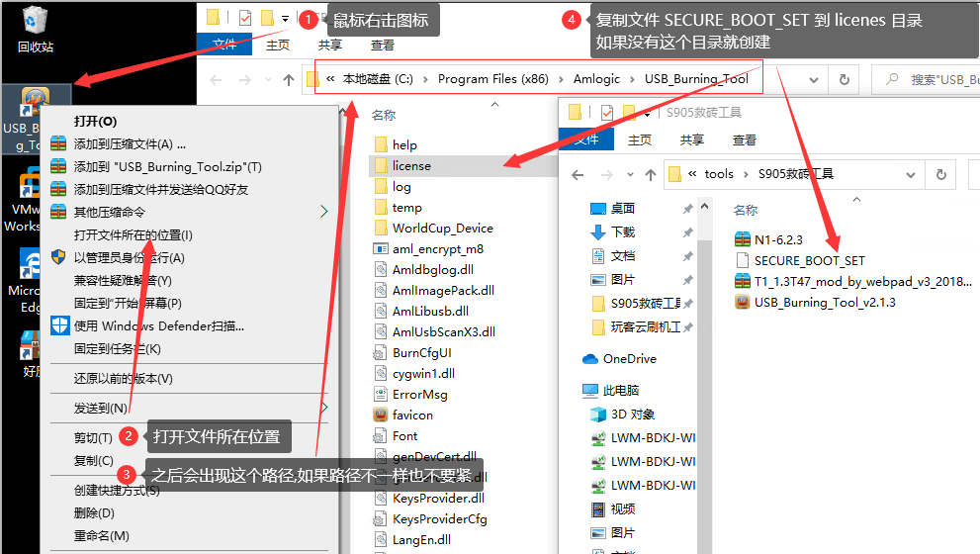Select the cygwin1.dll file
Viewport: 980px width, 554px height.
tap(413, 373)
